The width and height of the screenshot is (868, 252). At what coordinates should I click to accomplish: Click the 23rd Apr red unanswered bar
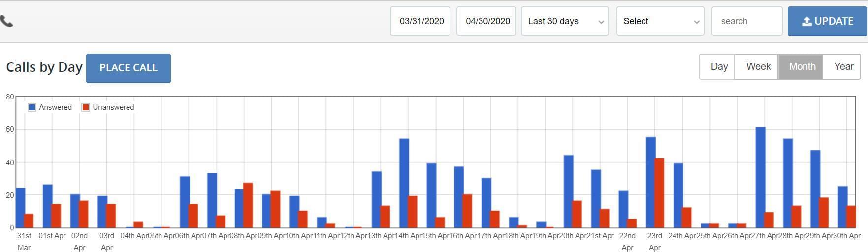659,193
